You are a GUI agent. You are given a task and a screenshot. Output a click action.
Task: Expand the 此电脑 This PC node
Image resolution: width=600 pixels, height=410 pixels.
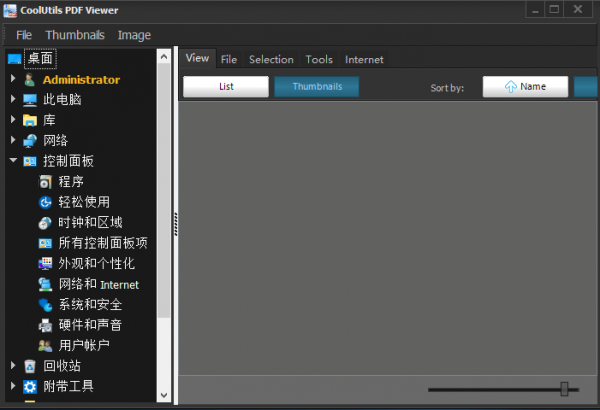[x=13, y=100]
